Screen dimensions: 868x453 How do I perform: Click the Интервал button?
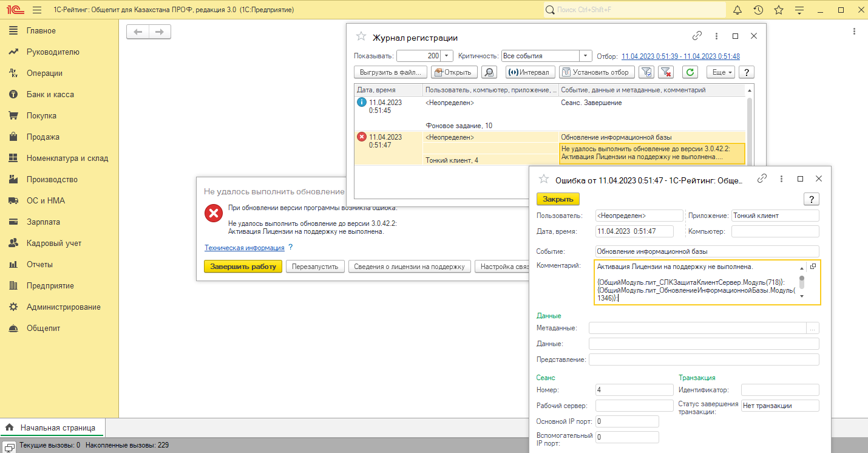(x=530, y=72)
